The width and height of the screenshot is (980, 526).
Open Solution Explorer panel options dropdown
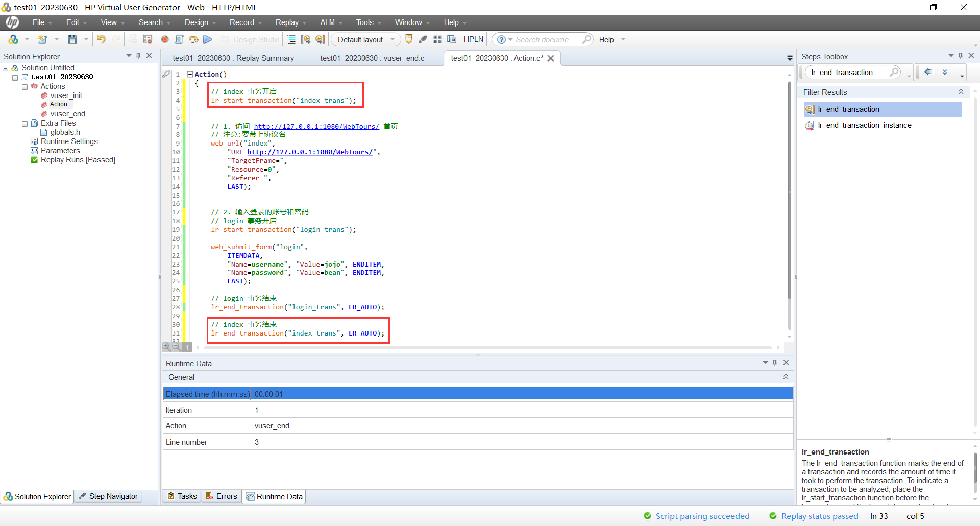point(129,56)
